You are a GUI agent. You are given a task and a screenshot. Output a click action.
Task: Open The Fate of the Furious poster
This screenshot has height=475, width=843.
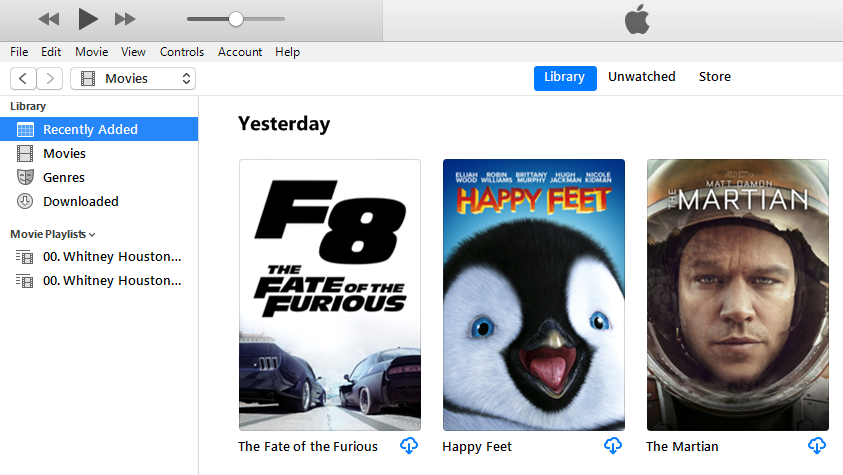(x=330, y=295)
